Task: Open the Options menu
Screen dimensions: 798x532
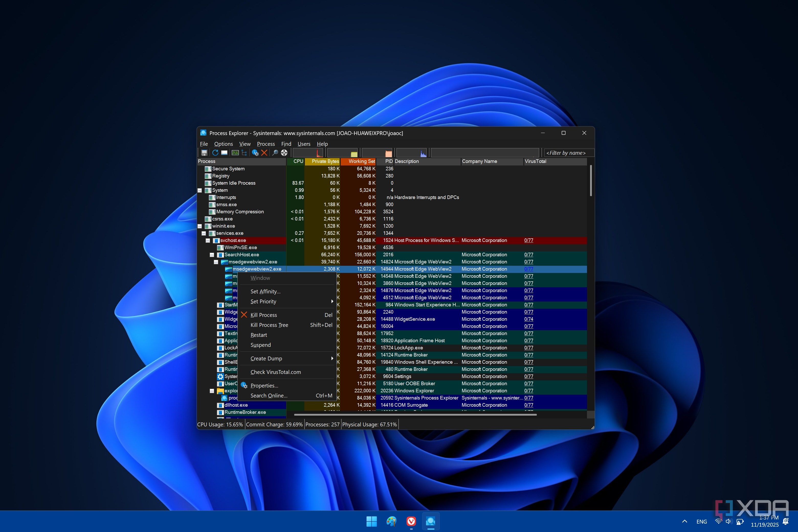Action: tap(223, 144)
